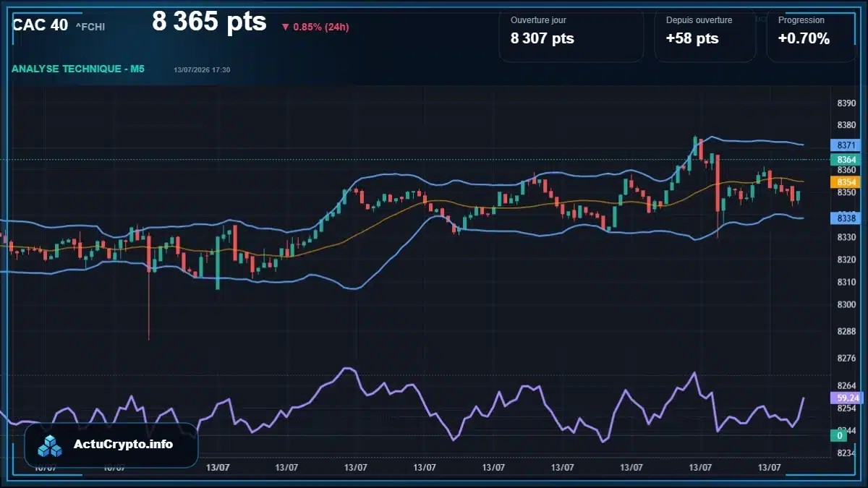Viewport: 868px width, 488px height.
Task: Click the 8288 price axis label
Action: pos(846,331)
